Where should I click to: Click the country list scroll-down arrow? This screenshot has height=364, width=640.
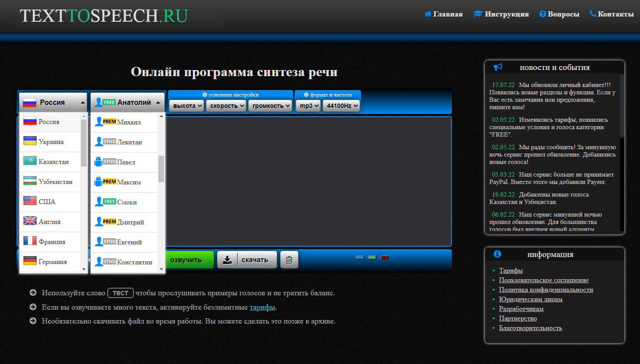point(84,269)
